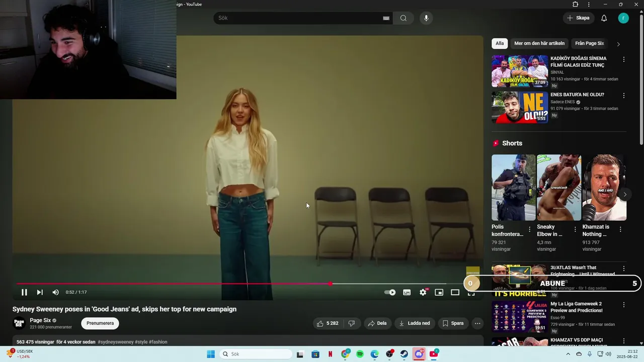Show more filter chips with right arrow
This screenshot has height=362, width=644.
point(618,44)
